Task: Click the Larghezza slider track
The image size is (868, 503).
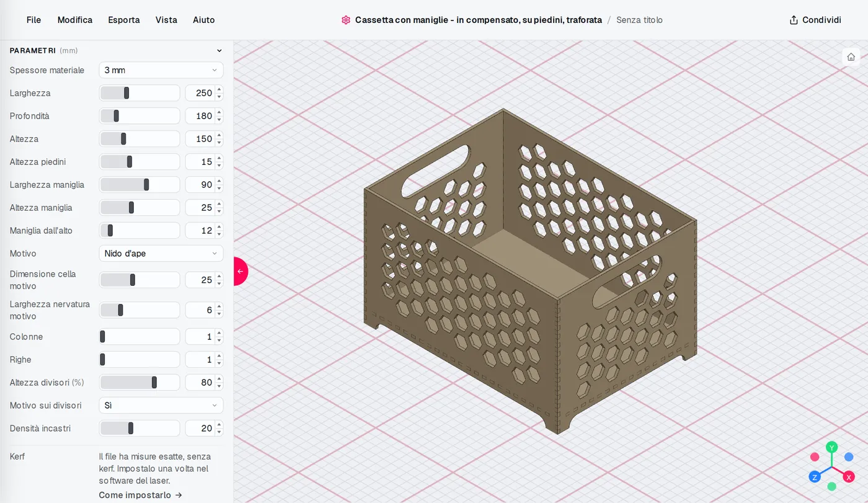Action: coord(139,93)
